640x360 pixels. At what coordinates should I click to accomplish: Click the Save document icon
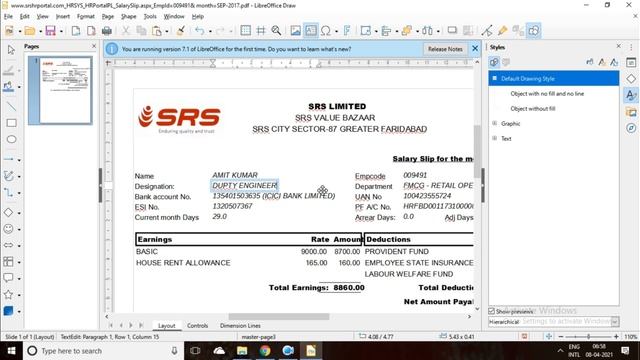coord(50,31)
